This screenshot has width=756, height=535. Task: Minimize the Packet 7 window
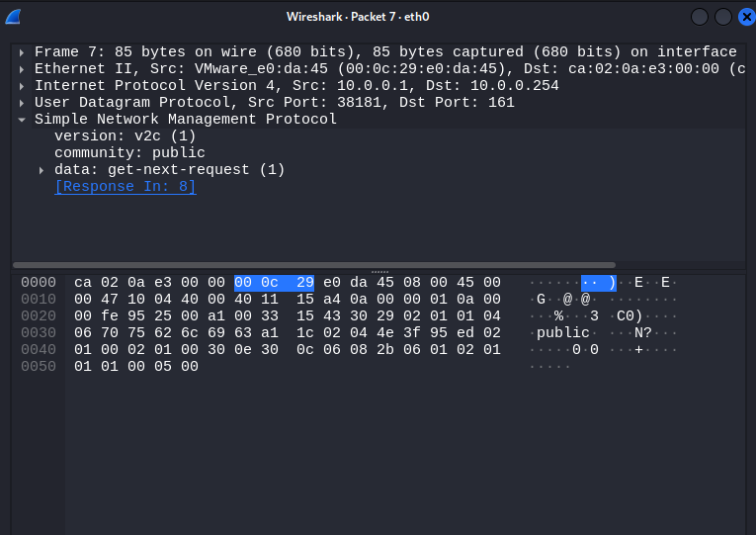(700, 17)
